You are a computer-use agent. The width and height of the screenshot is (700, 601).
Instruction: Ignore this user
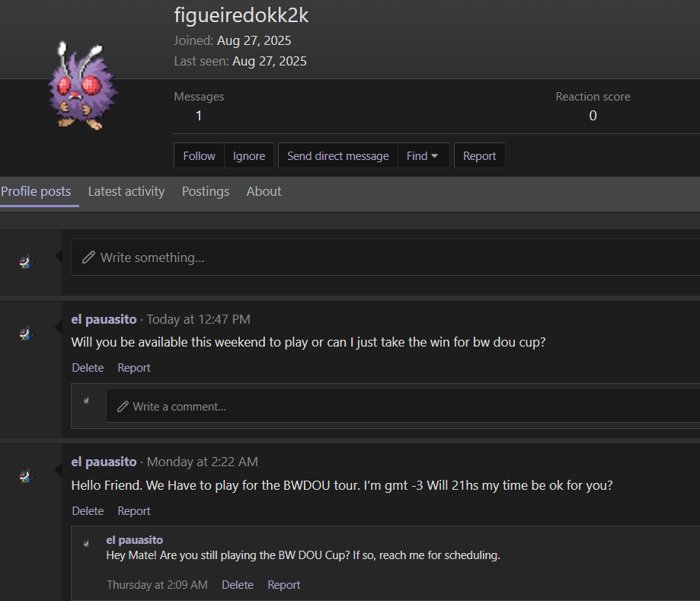click(248, 156)
